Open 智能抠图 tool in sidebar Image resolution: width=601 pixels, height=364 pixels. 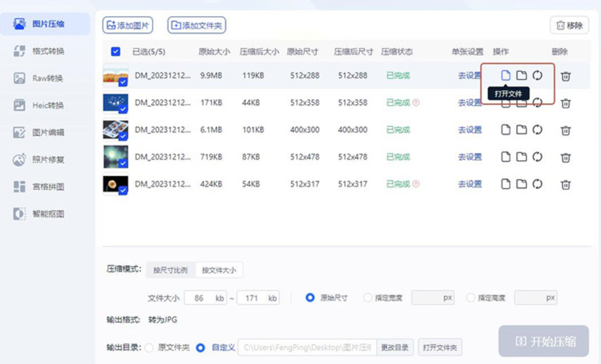pyautogui.click(x=48, y=214)
